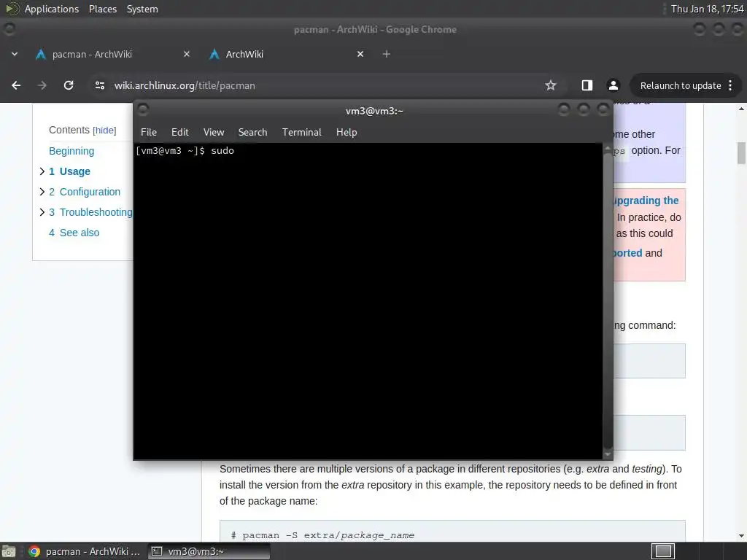The image size is (747, 560).
Task: Click the show desktop icon in bottom panel
Action: [x=9, y=551]
